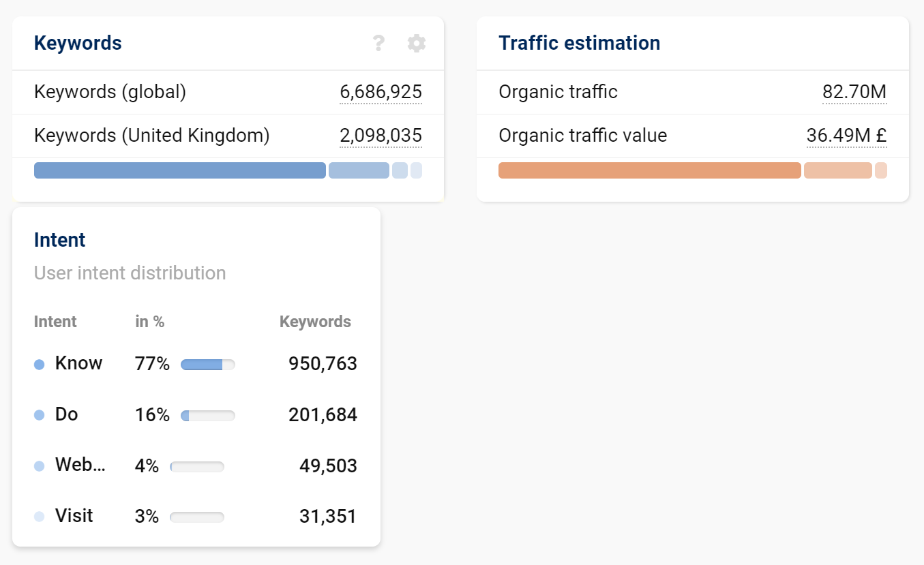This screenshot has height=565, width=924.
Task: Click the Keywords column header in Intent table
Action: (315, 322)
